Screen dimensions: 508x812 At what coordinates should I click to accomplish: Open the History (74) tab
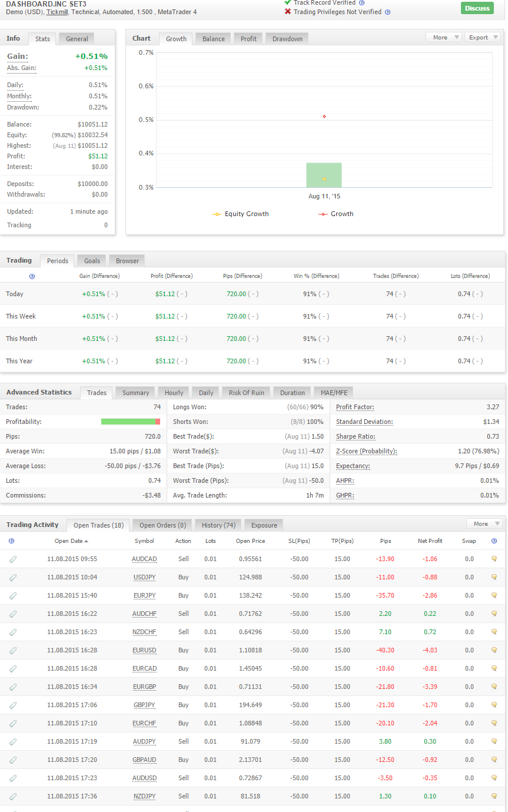click(x=218, y=525)
